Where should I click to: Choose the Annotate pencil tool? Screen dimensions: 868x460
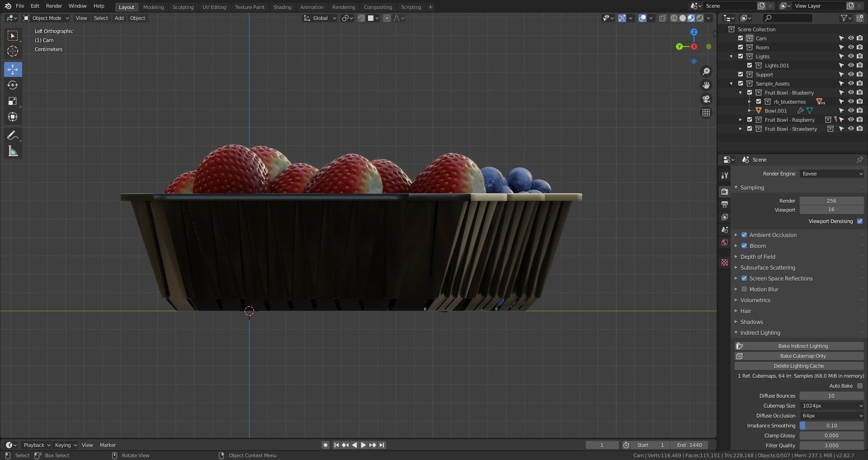click(13, 135)
